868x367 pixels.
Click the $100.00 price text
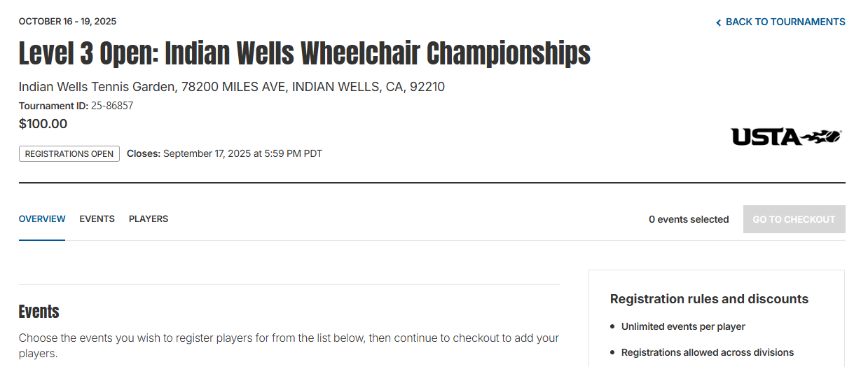click(x=43, y=124)
